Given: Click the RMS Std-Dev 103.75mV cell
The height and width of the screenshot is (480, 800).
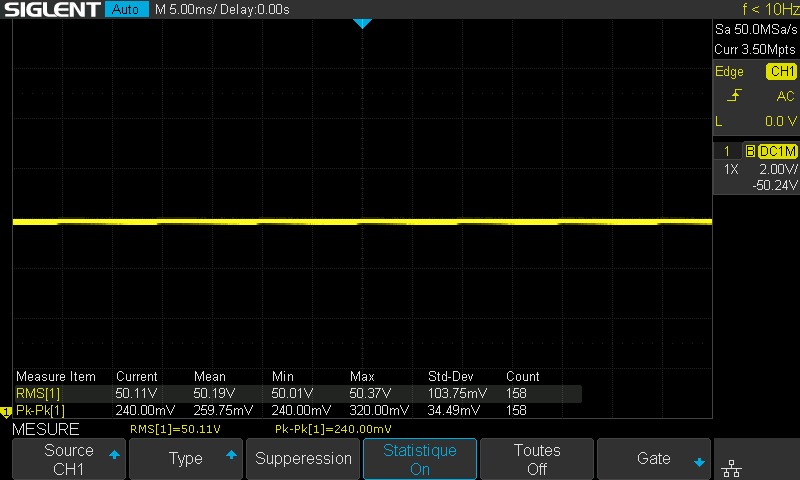Looking at the screenshot, I should point(457,393).
